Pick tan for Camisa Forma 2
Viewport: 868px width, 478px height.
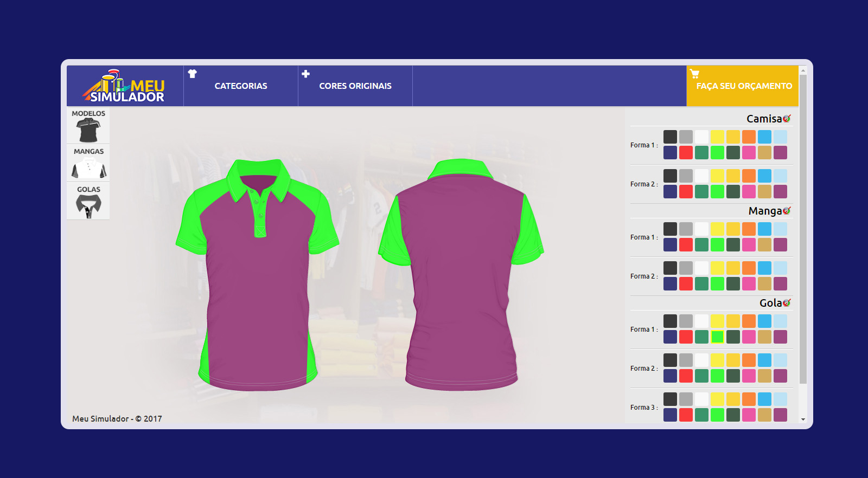click(x=764, y=192)
